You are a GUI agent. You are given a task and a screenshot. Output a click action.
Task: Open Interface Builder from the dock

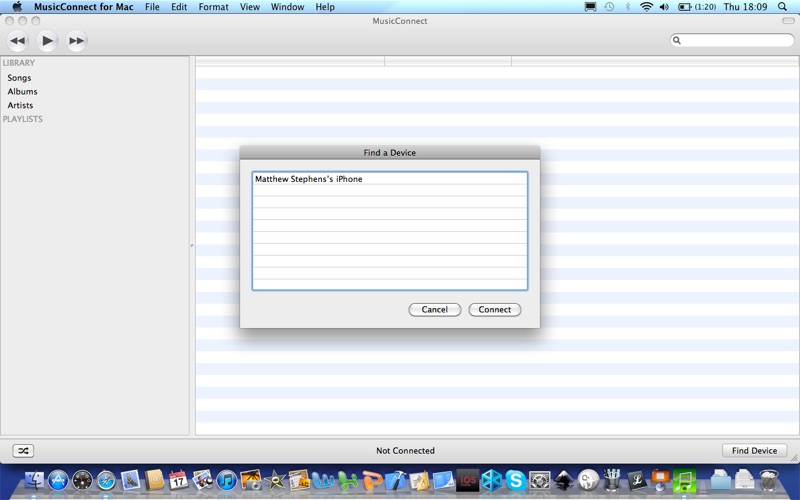[x=443, y=480]
